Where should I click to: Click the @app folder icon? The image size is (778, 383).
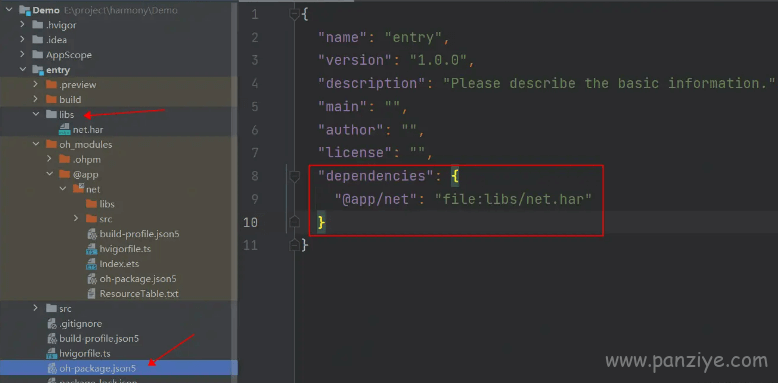coord(65,174)
